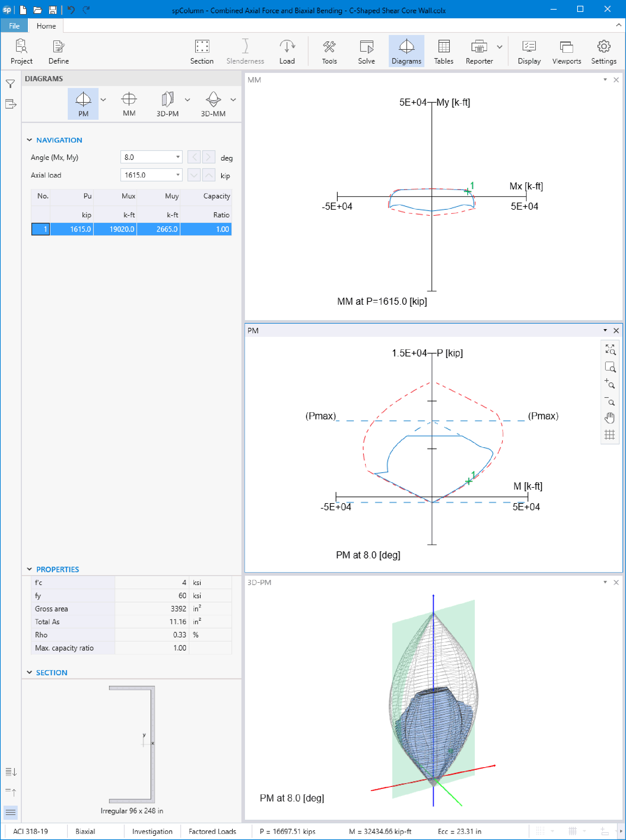Open the Angle (Mx, My) dropdown
Screen dimensions: 626x840
pos(178,157)
